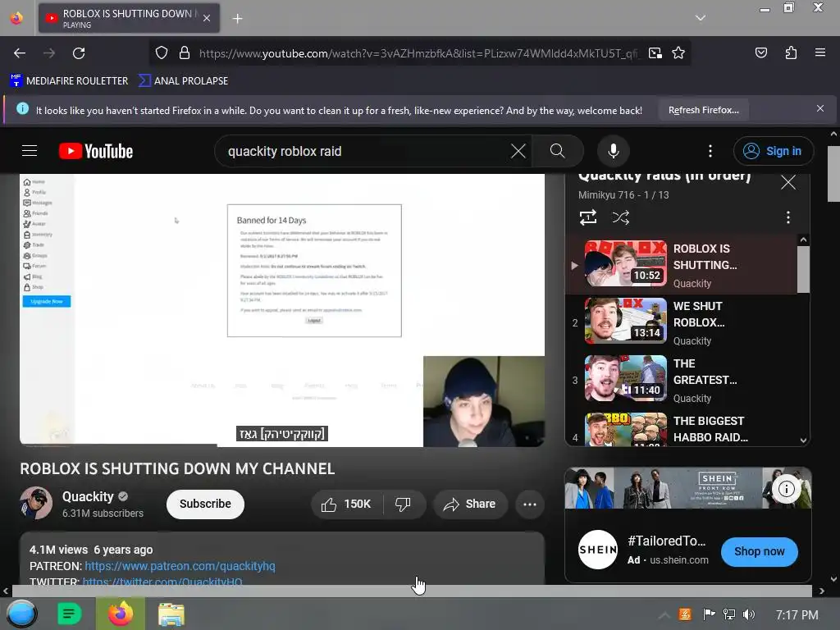The image size is (840, 630).
Task: Open more actions ellipsis under the video
Action: click(530, 504)
